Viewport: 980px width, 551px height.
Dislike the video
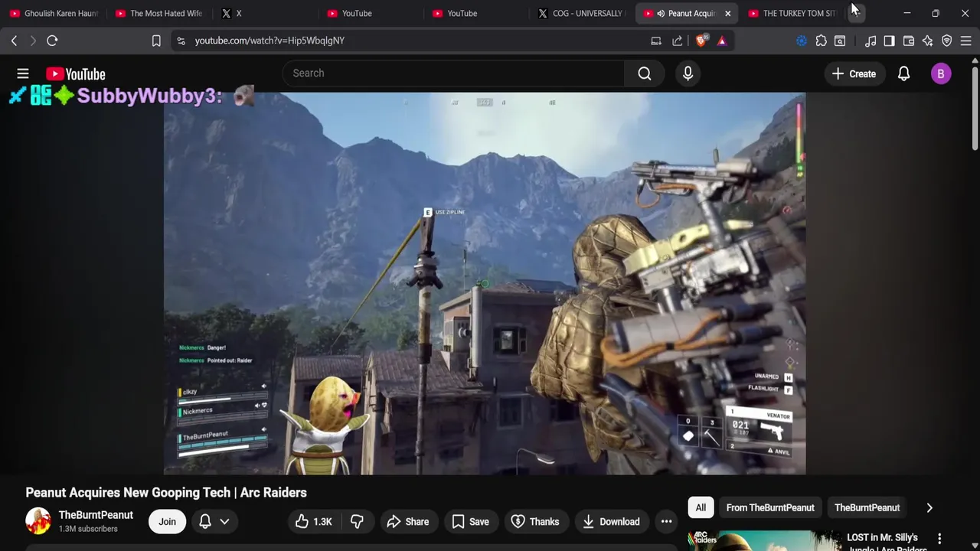coord(357,522)
